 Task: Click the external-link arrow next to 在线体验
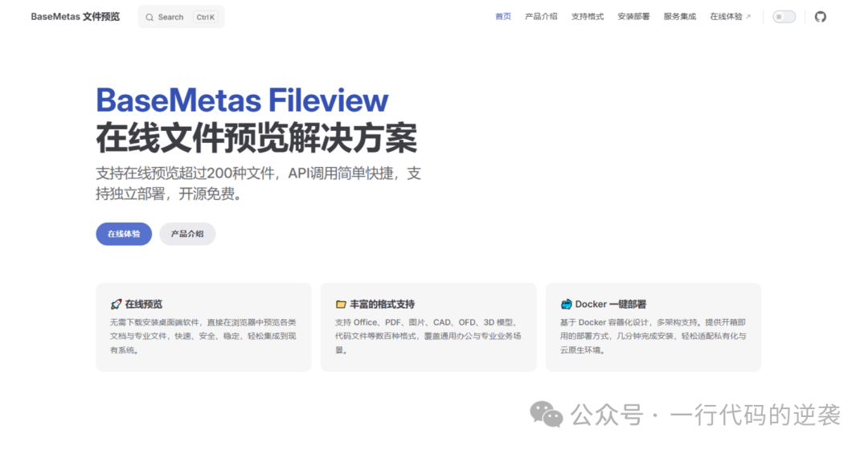[748, 17]
